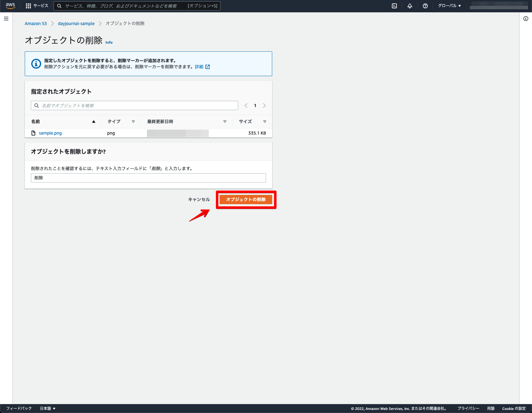The height and width of the screenshot is (413, 532).
Task: Sort by 名前 column ascending arrow
Action: coord(94,122)
